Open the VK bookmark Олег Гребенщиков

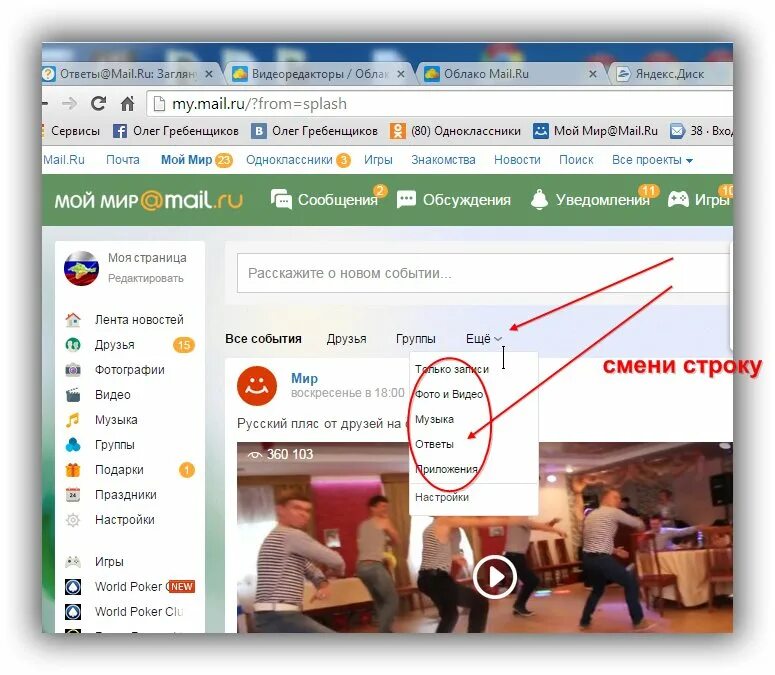click(x=315, y=131)
